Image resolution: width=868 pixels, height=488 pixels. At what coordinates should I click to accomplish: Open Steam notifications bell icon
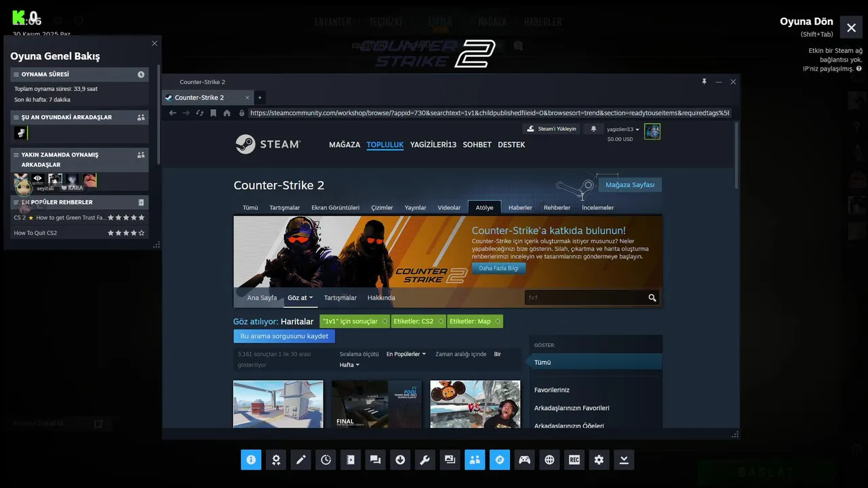click(594, 129)
